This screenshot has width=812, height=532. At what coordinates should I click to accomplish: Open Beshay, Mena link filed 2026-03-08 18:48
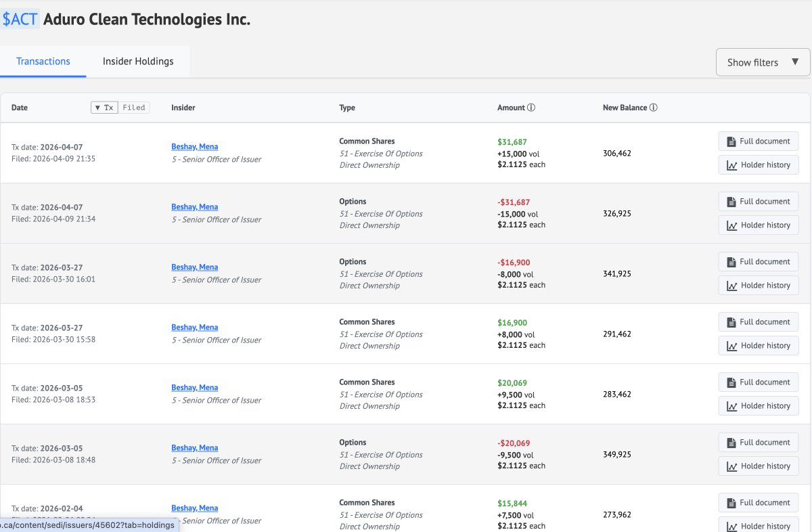(x=194, y=448)
